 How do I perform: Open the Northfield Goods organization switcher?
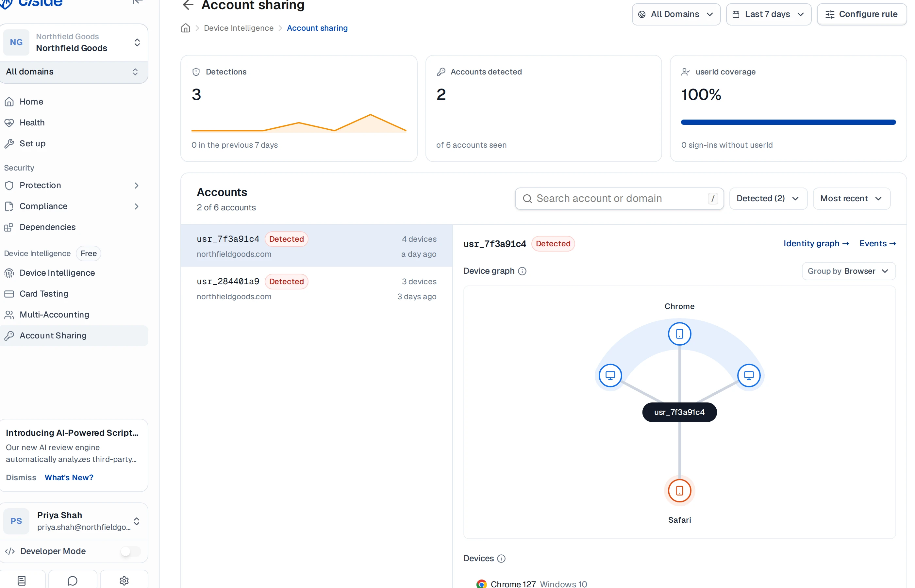74,42
